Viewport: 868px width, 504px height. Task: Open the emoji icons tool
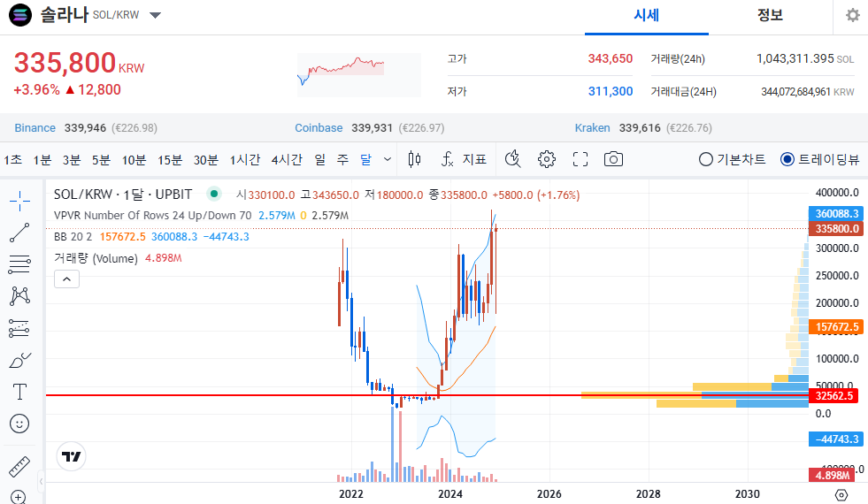pyautogui.click(x=19, y=424)
